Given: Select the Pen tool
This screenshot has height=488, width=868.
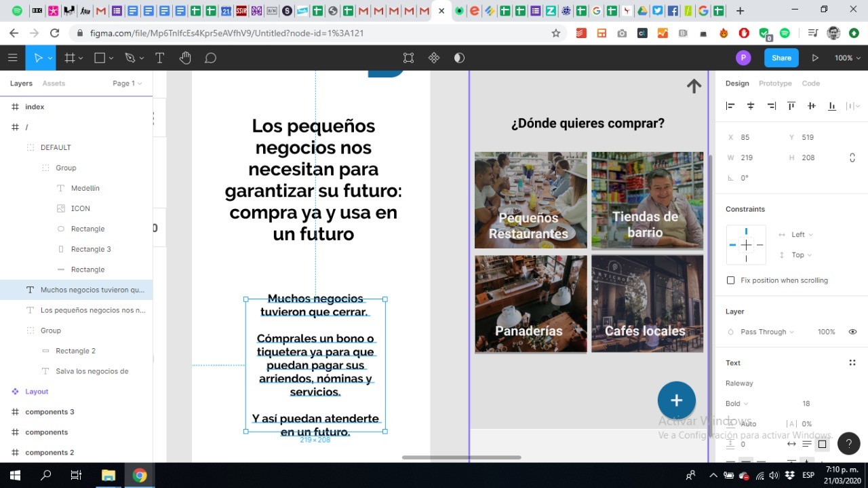Looking at the screenshot, I should click(130, 58).
